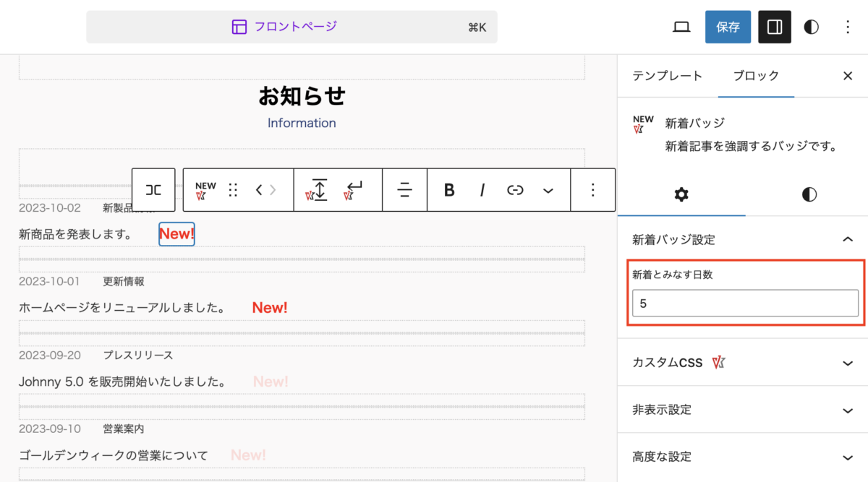The height and width of the screenshot is (482, 868).
Task: Open more formatting options chevron
Action: (548, 190)
